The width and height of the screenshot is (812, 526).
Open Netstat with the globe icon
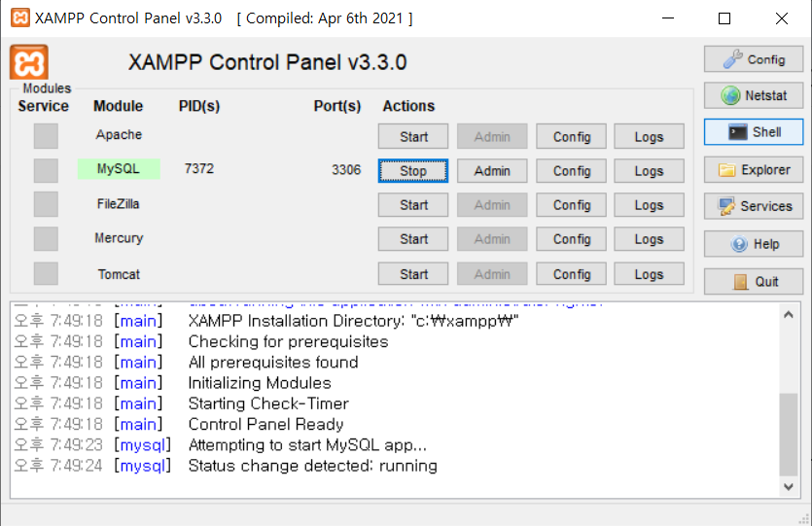[x=754, y=95]
